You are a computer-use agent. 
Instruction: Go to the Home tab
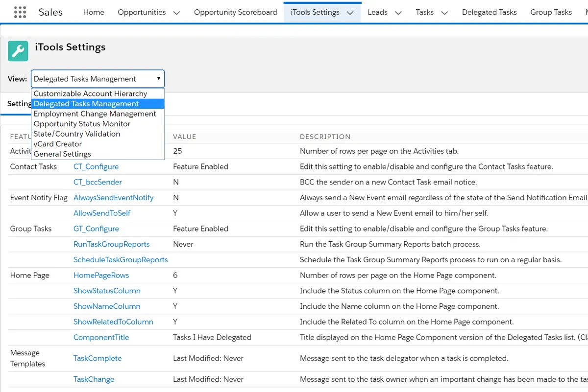[94, 12]
